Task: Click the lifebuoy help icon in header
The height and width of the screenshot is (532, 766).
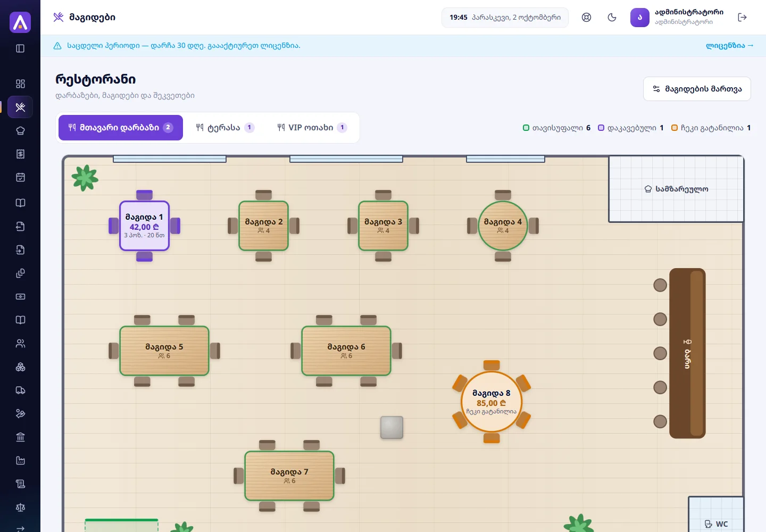Action: [586, 18]
